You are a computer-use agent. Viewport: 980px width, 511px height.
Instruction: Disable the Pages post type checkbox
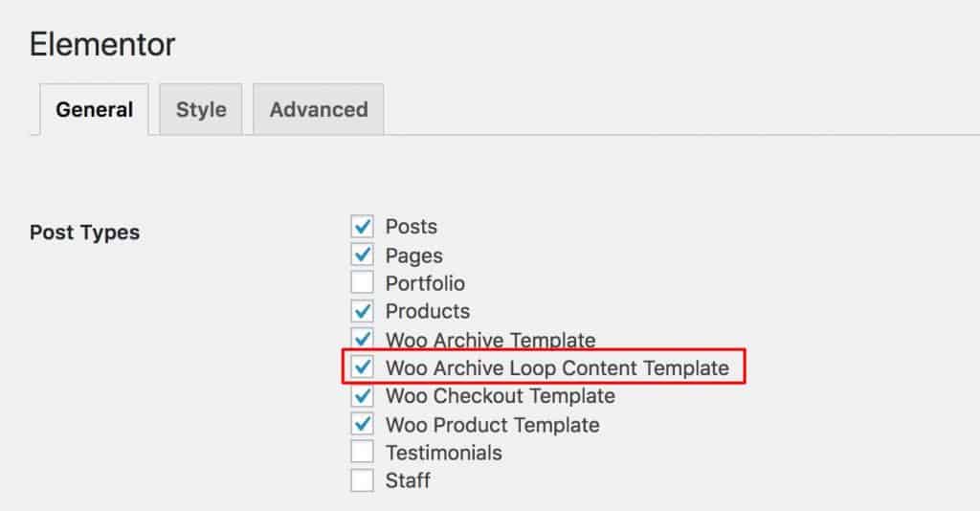[362, 255]
